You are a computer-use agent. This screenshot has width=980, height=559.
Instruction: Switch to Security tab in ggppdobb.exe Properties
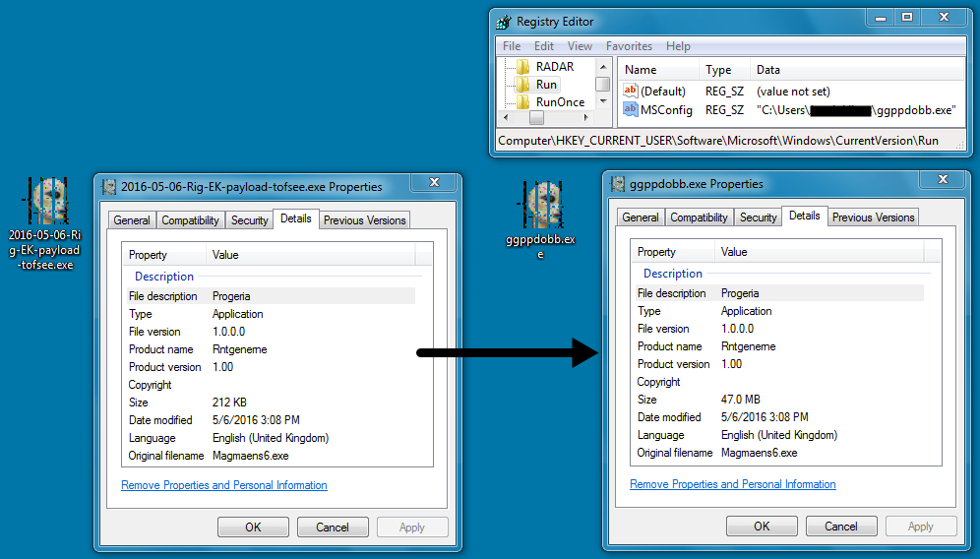tap(758, 217)
